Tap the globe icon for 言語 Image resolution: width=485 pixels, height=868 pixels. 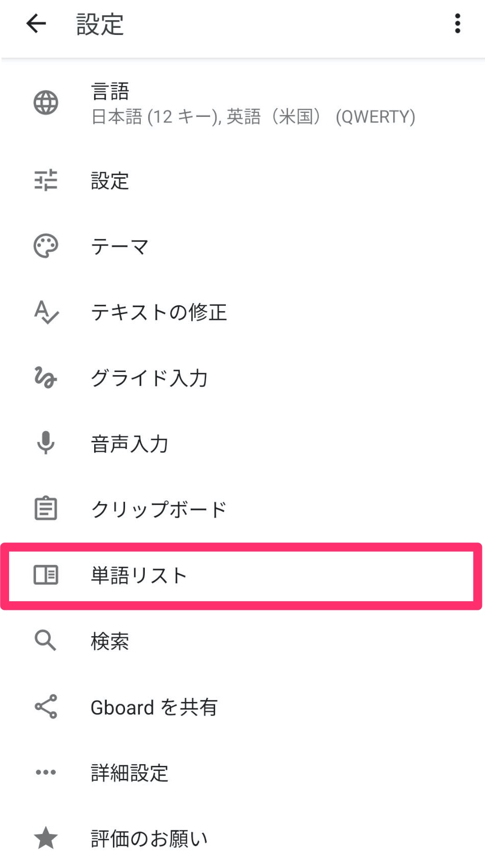click(x=46, y=103)
